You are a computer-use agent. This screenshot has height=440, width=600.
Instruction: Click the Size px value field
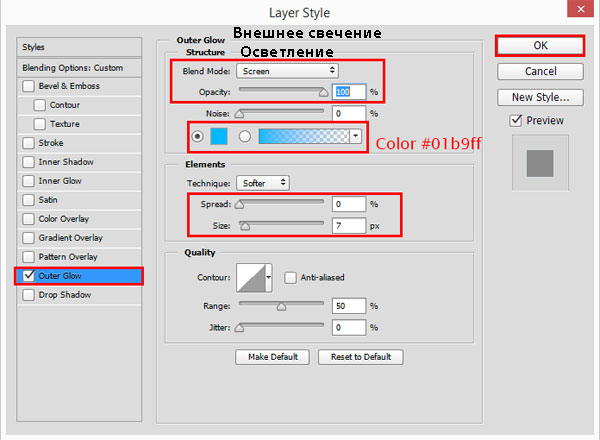[x=349, y=226]
